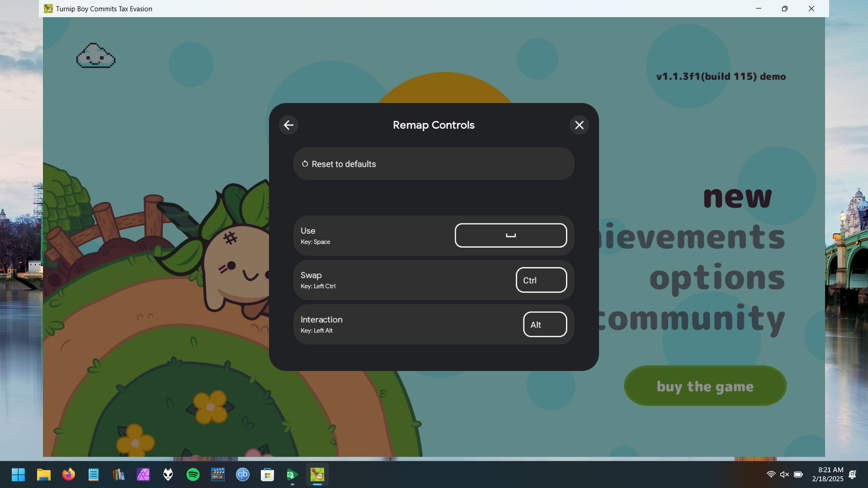The width and height of the screenshot is (868, 488).
Task: Open the Microsoft Store
Action: click(x=267, y=474)
